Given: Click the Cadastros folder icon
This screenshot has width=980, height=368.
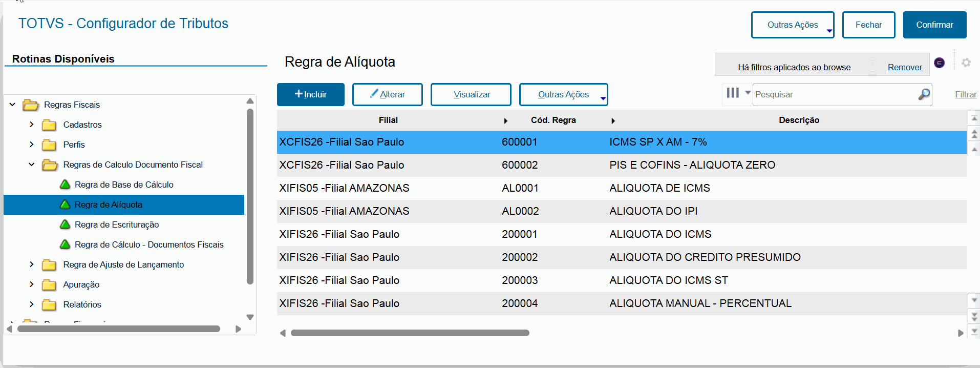Looking at the screenshot, I should [x=49, y=125].
